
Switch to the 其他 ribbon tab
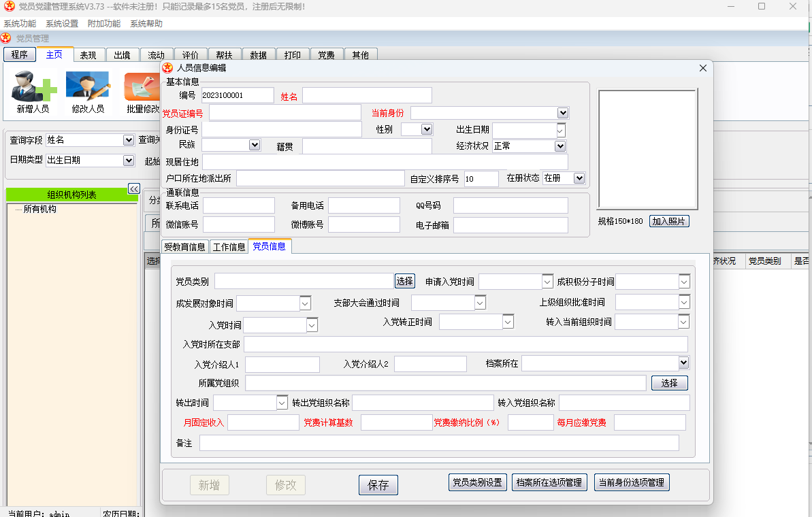[361, 55]
